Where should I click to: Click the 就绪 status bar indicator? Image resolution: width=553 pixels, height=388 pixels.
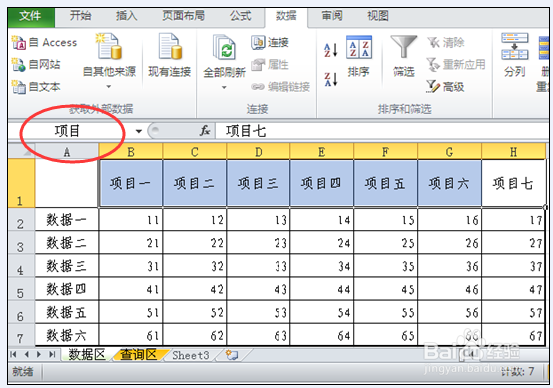click(23, 371)
